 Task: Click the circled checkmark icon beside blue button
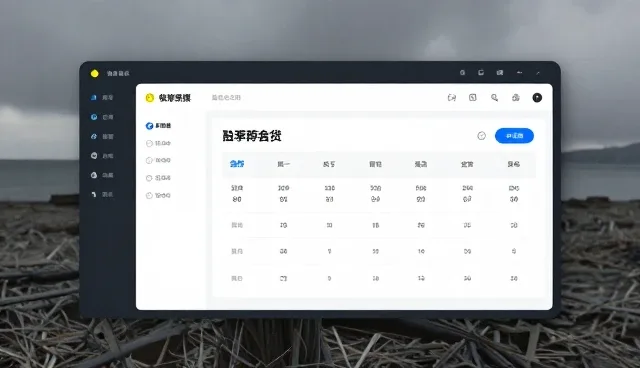(482, 136)
